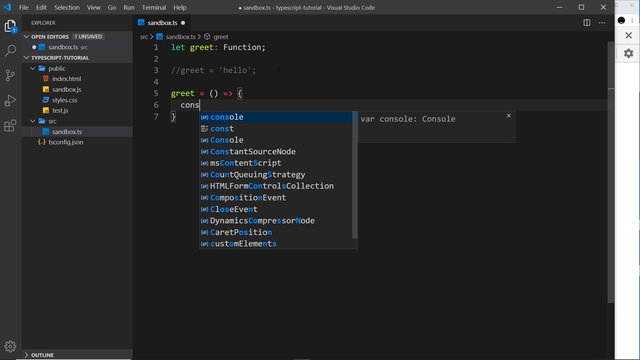The height and width of the screenshot is (360, 640).
Task: Click line number 3 in the gutter
Action: (x=156, y=71)
